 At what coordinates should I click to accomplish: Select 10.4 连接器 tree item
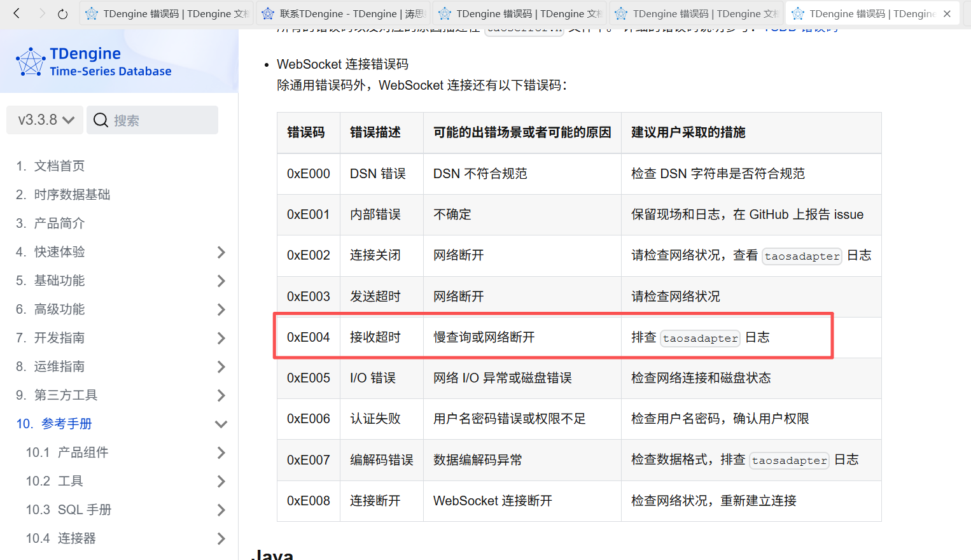76,538
